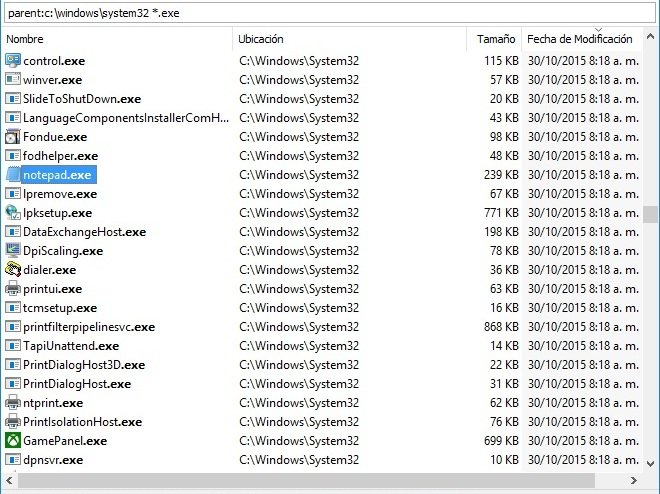Select the ntprint.exe file name

coord(53,403)
